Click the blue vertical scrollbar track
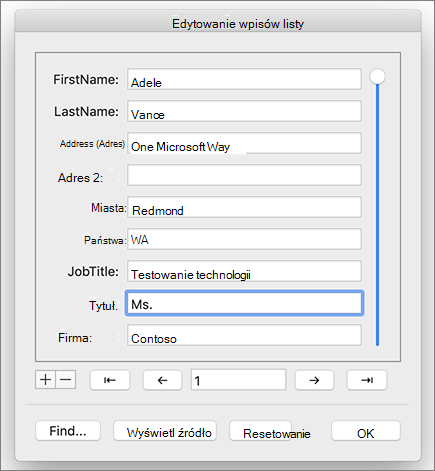 coord(377,215)
